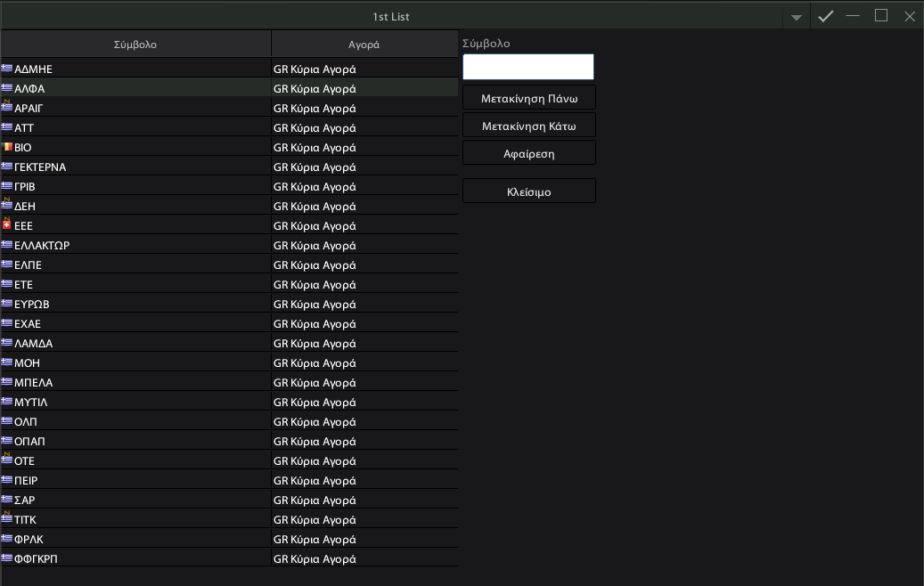This screenshot has width=924, height=586.
Task: Click the flag icon beside ΛΑΜΔΑ
Action: [x=7, y=342]
